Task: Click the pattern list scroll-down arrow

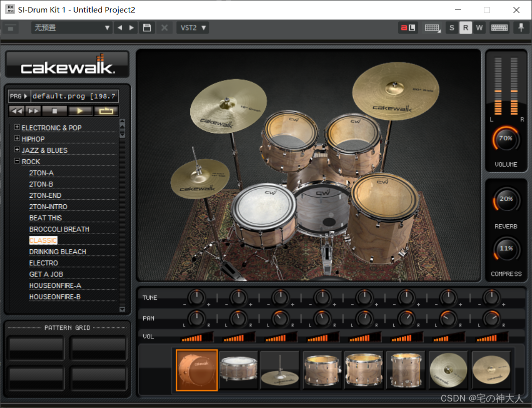Action: point(123,309)
